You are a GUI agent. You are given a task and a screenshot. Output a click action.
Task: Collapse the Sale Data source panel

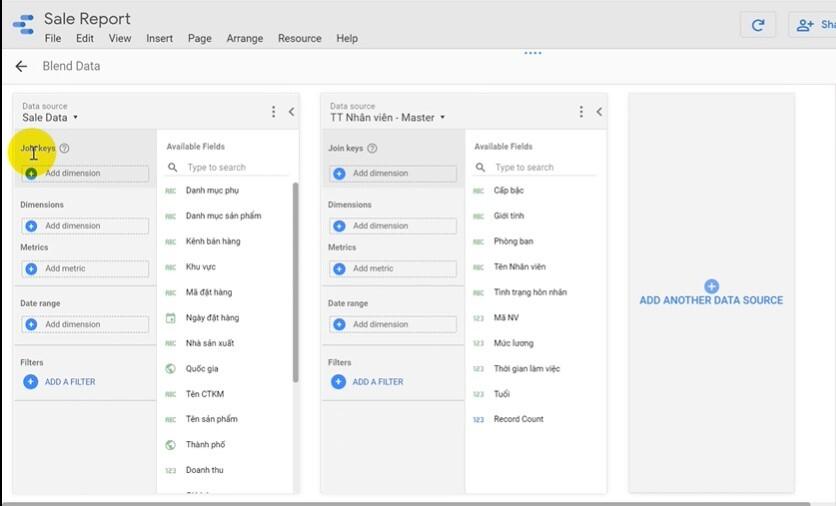(291, 112)
